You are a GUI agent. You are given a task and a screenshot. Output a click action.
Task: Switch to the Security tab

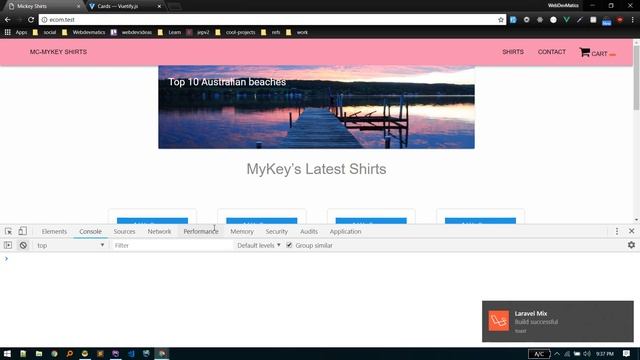[x=277, y=231]
